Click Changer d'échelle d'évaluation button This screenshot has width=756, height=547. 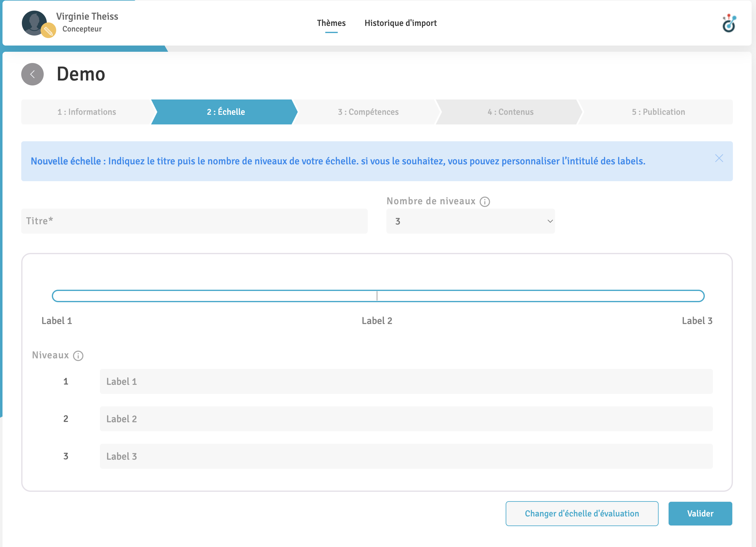click(582, 513)
